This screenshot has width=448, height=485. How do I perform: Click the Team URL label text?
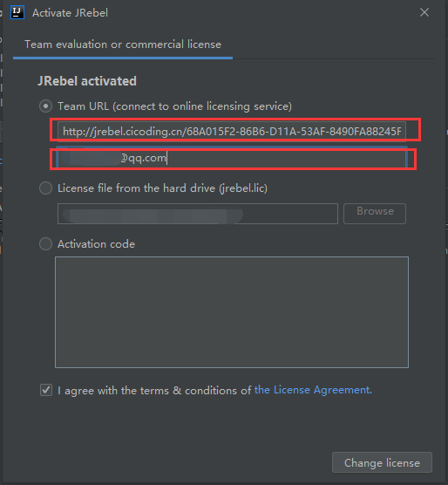coord(174,106)
